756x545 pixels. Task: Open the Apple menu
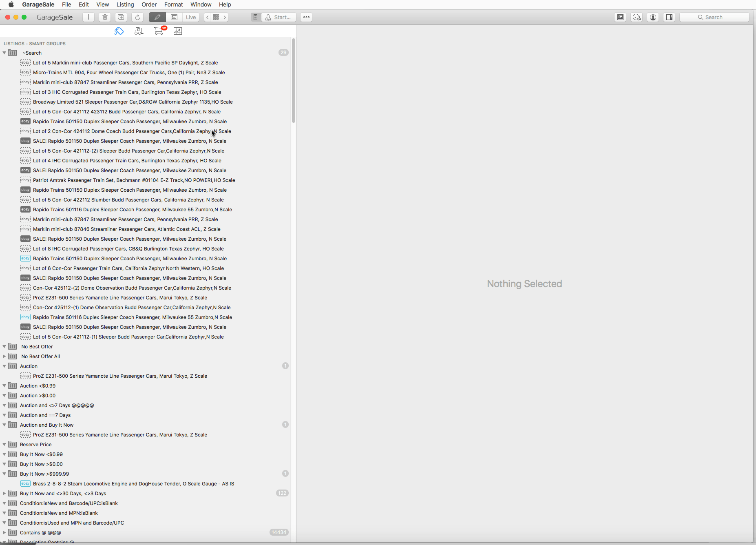pos(11,4)
